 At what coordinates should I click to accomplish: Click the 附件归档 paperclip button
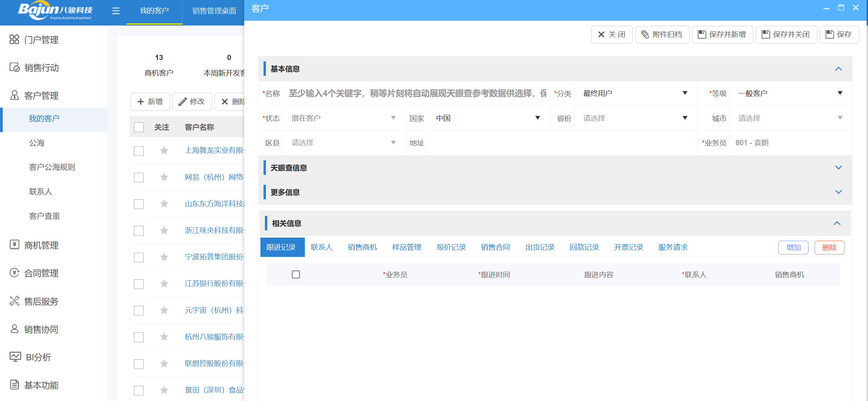(662, 34)
